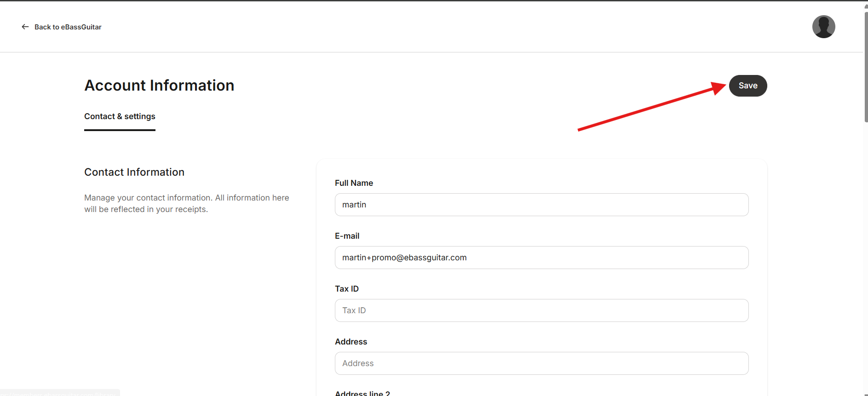This screenshot has width=868, height=396.
Task: Click the Tax ID label
Action: coord(347,289)
